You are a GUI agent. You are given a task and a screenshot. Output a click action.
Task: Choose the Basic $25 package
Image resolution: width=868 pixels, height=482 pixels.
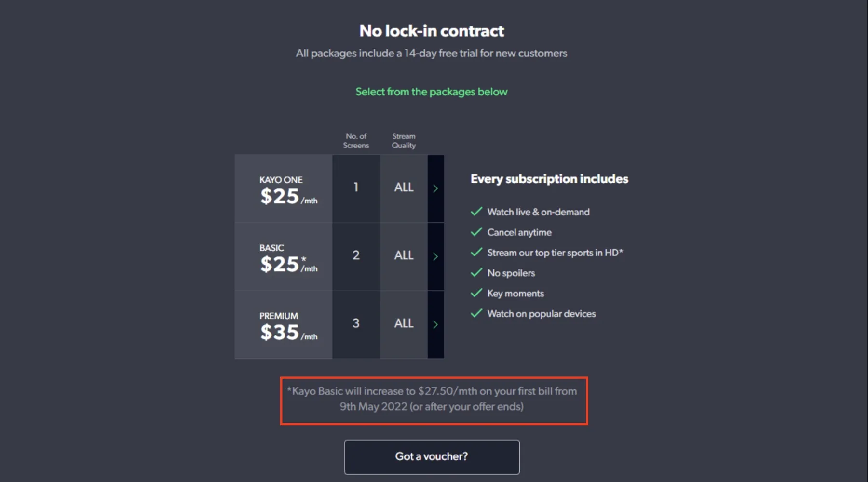click(x=284, y=256)
